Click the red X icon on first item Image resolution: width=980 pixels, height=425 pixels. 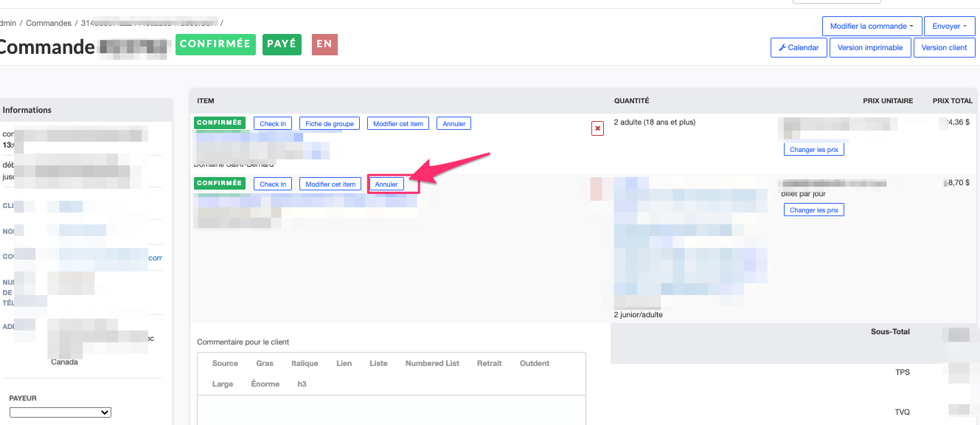point(597,128)
